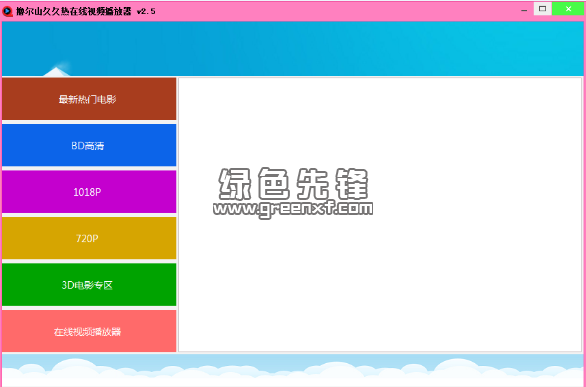Open the 最新热门电影 category

(x=89, y=99)
